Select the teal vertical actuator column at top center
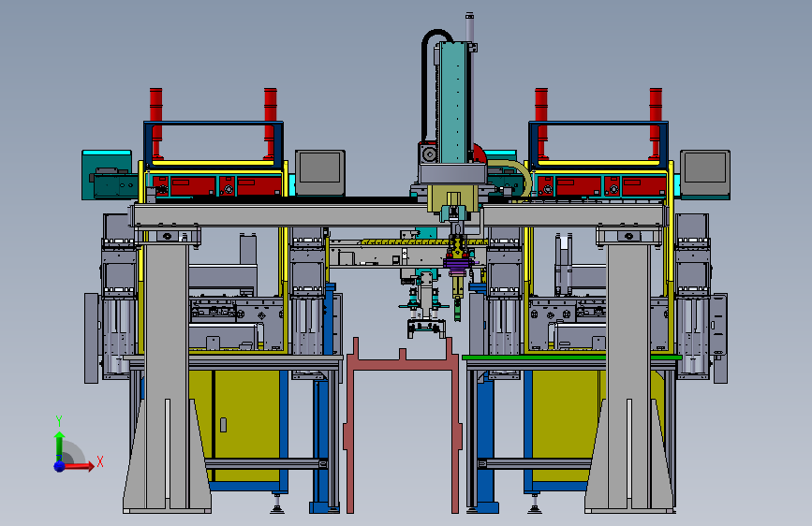This screenshot has height=526, width=812. coord(454,102)
